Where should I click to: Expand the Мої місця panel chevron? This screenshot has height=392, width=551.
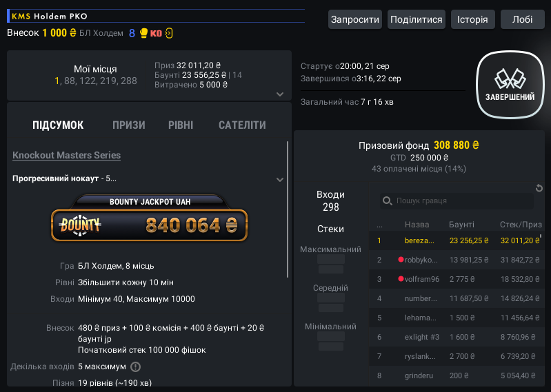pyautogui.click(x=280, y=94)
